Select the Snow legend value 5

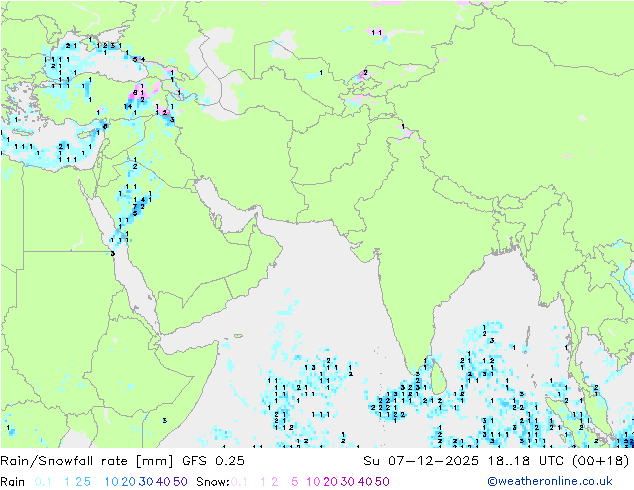(295, 482)
